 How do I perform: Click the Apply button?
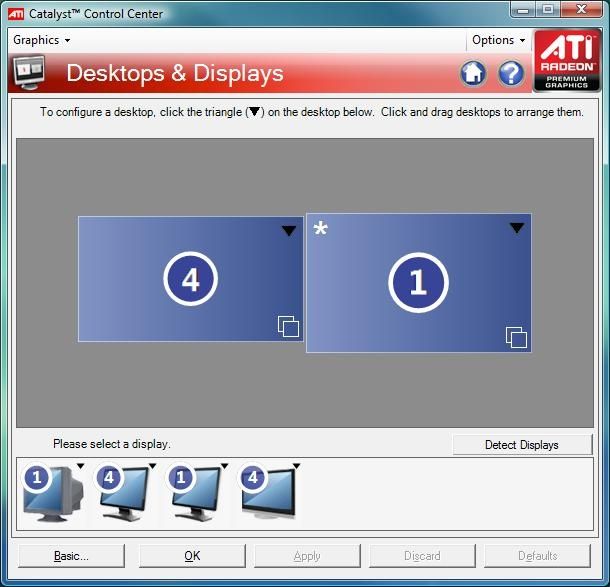[307, 556]
